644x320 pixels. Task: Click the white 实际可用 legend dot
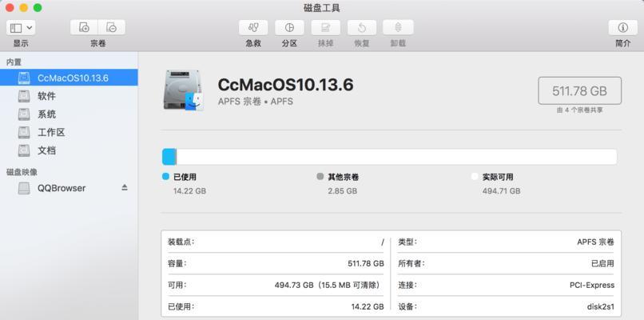coord(475,177)
